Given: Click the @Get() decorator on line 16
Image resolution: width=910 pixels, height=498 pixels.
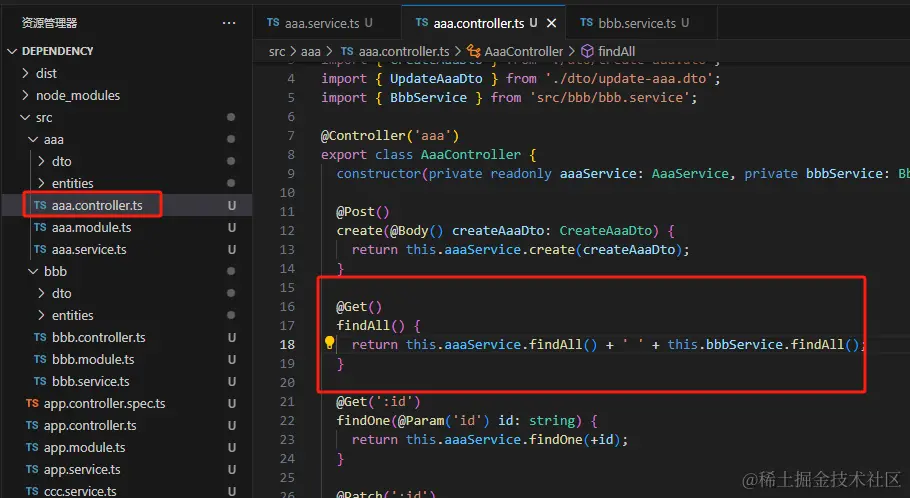Looking at the screenshot, I should (x=359, y=306).
